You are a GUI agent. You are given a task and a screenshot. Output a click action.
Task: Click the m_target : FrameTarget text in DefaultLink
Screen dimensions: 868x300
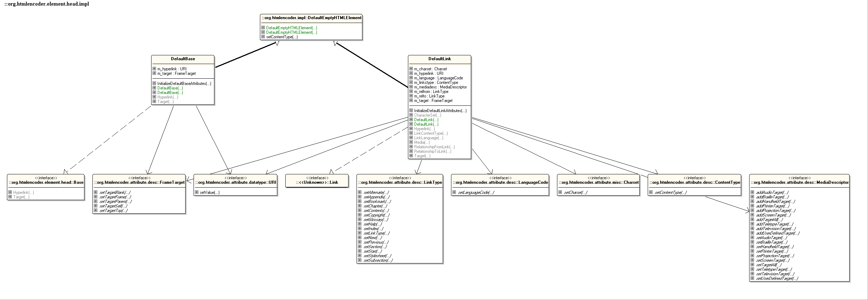[x=433, y=101]
